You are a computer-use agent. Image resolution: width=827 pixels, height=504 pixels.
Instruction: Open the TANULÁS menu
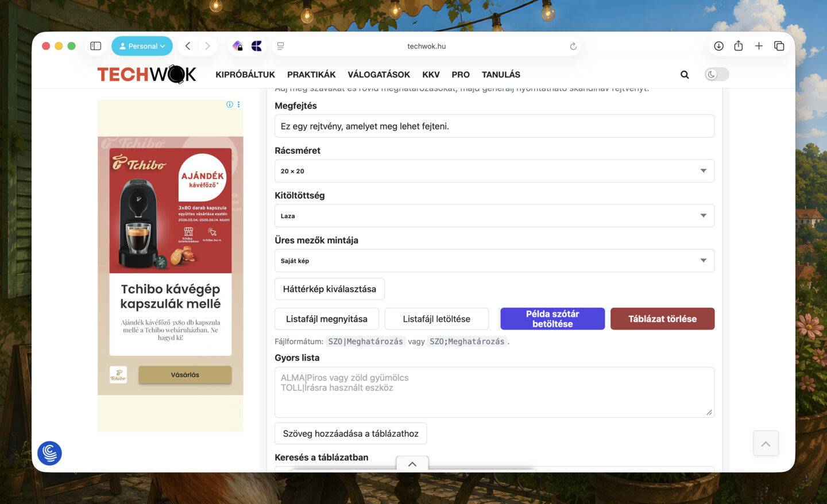click(x=501, y=75)
